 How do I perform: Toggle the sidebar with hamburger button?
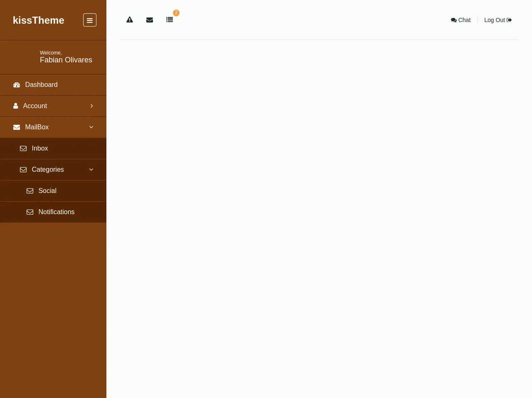point(90,20)
